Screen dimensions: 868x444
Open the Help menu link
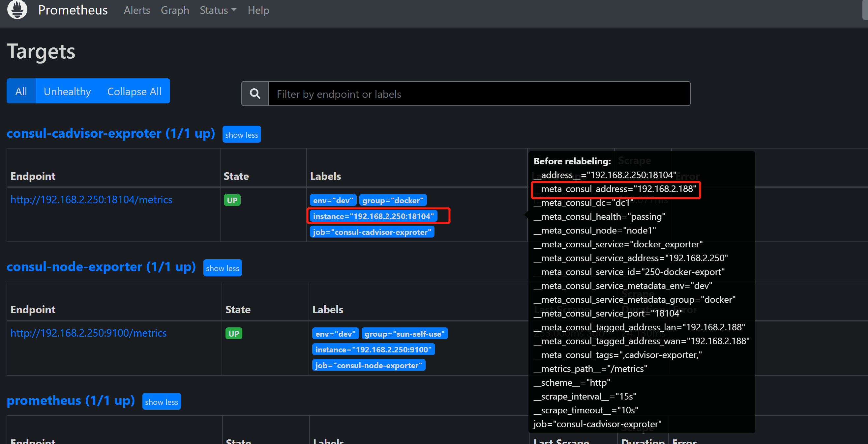(x=258, y=10)
